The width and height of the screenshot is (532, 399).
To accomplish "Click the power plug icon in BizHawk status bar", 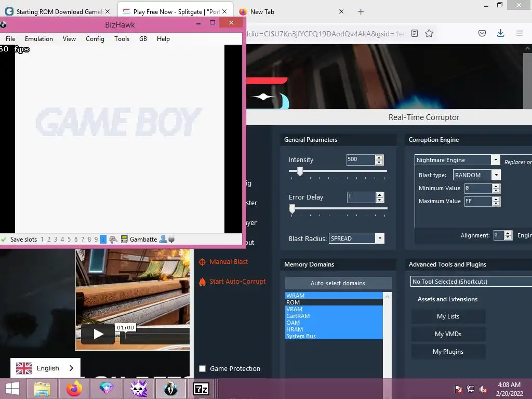I will tap(171, 239).
